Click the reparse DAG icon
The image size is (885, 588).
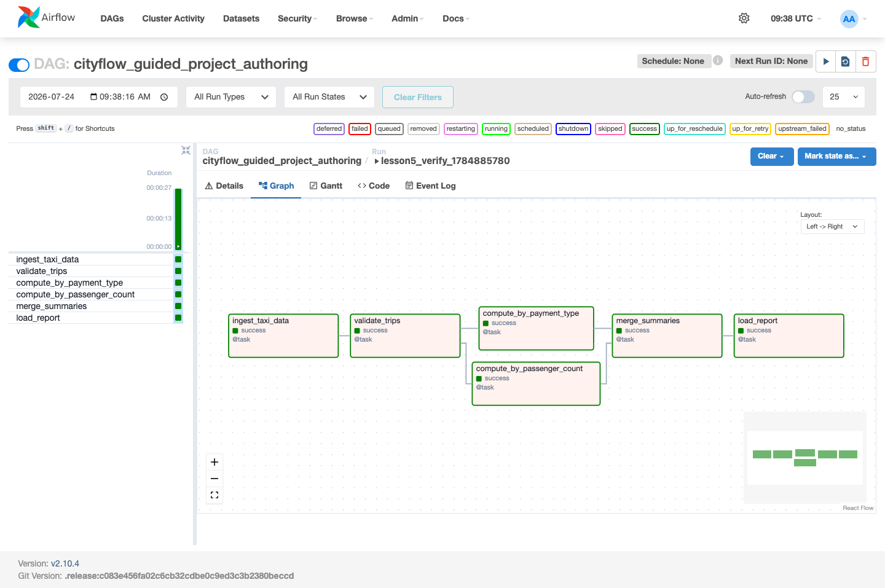point(846,61)
